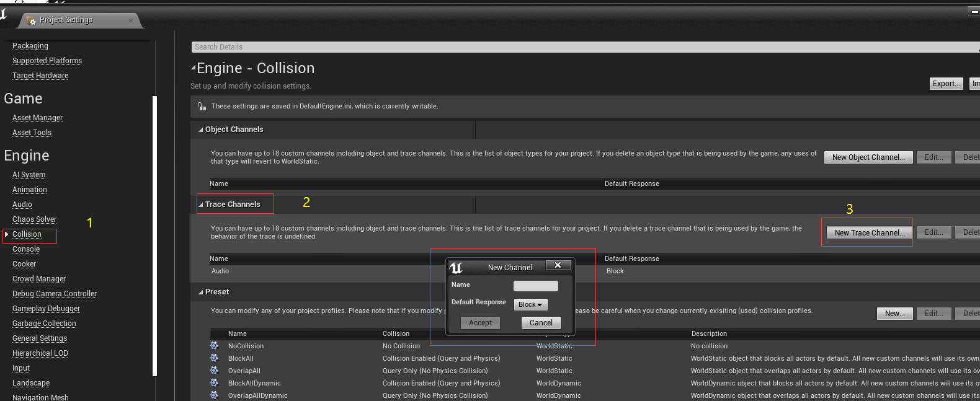Open Input settings

(x=21, y=368)
